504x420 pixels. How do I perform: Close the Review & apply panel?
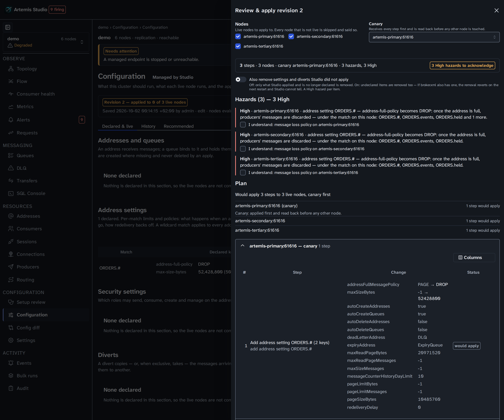pyautogui.click(x=496, y=10)
